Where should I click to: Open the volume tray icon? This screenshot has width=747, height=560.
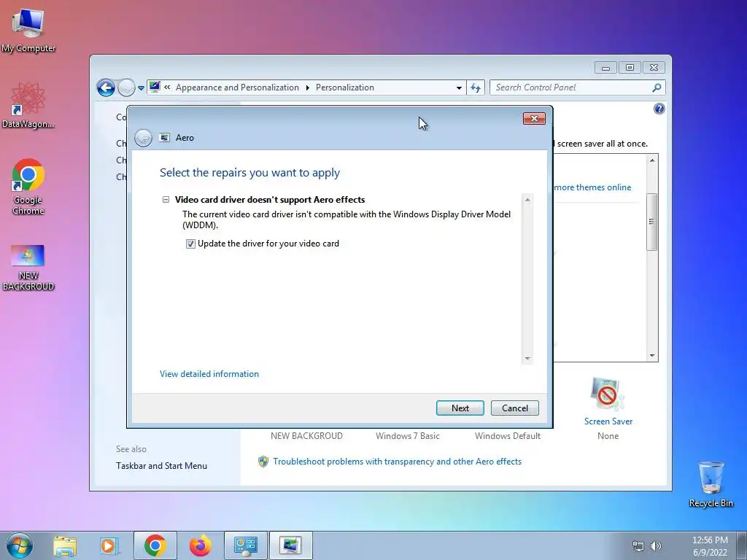pos(656,546)
